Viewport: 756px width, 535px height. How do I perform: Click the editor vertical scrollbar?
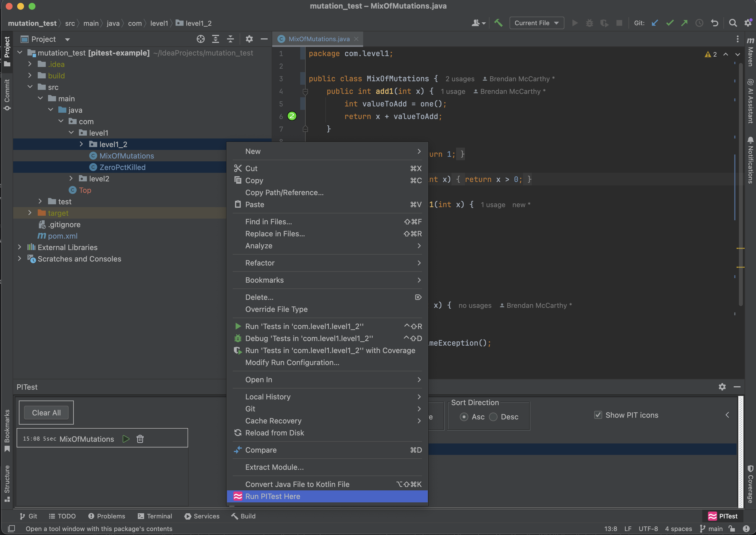click(x=741, y=185)
